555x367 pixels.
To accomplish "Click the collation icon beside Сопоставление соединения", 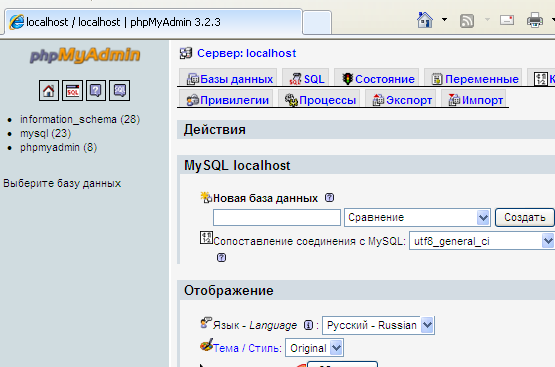I will [206, 237].
